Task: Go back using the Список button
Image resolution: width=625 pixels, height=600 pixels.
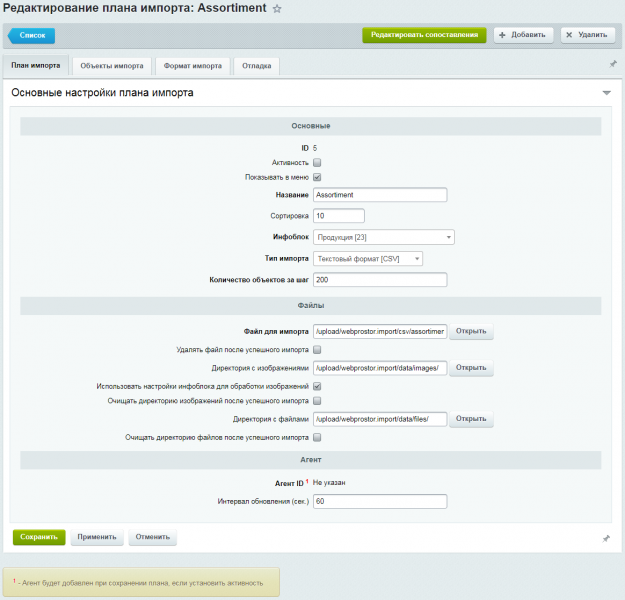Action: [33, 35]
